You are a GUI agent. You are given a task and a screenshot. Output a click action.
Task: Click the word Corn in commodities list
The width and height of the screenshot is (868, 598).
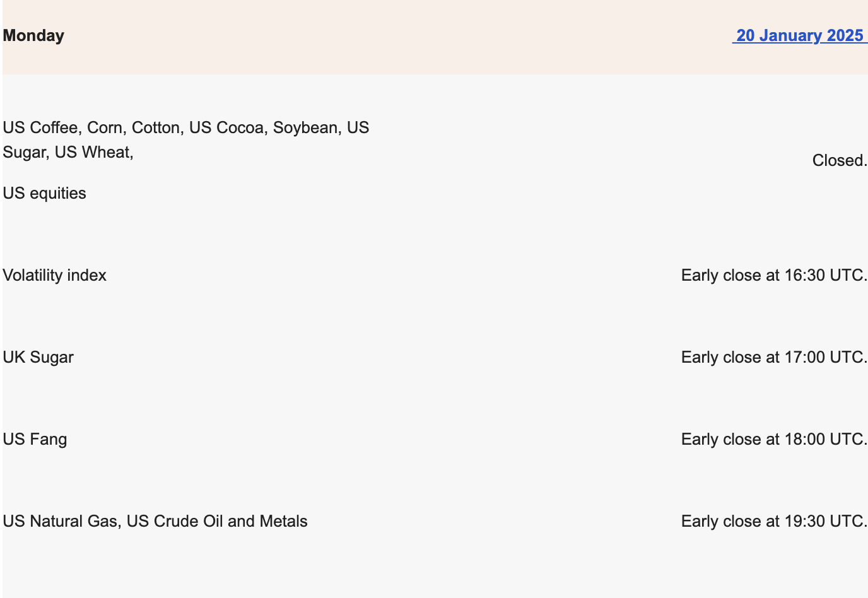click(105, 127)
